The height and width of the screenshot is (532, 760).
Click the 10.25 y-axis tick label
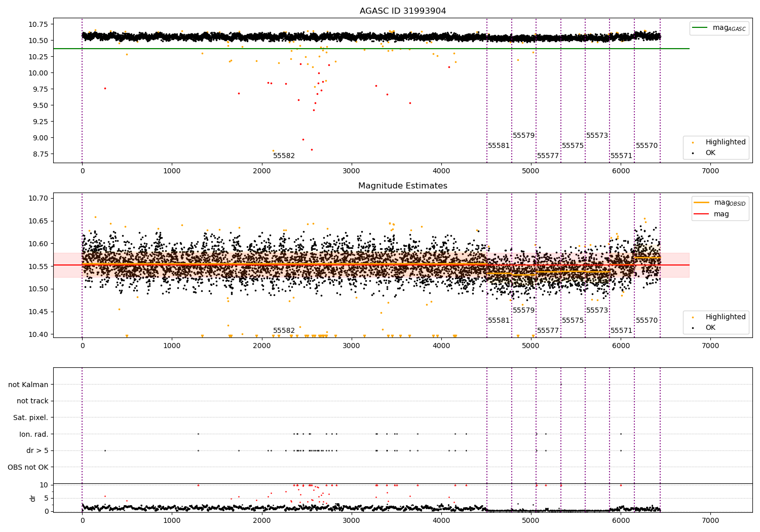[38, 57]
